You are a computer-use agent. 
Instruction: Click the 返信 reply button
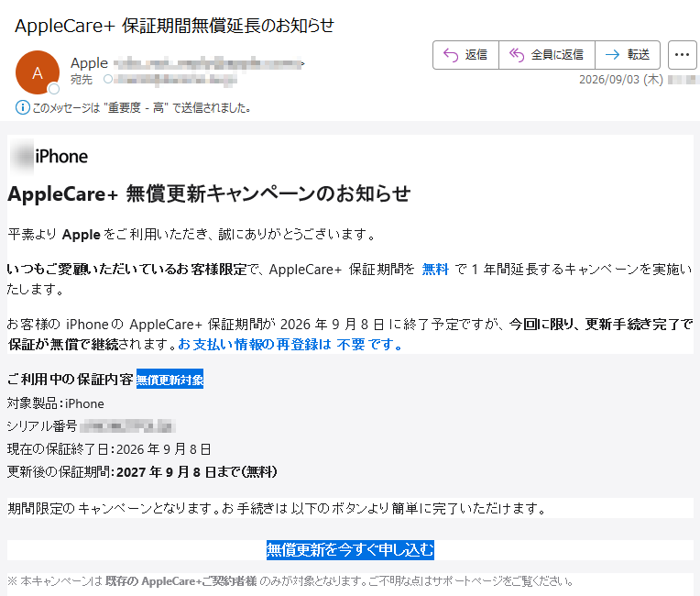coord(465,55)
